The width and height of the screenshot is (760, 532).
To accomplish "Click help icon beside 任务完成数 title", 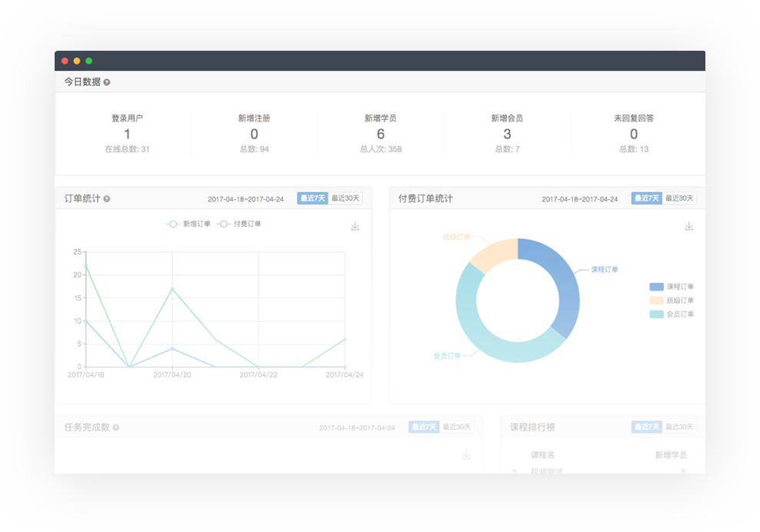I will pos(116,427).
